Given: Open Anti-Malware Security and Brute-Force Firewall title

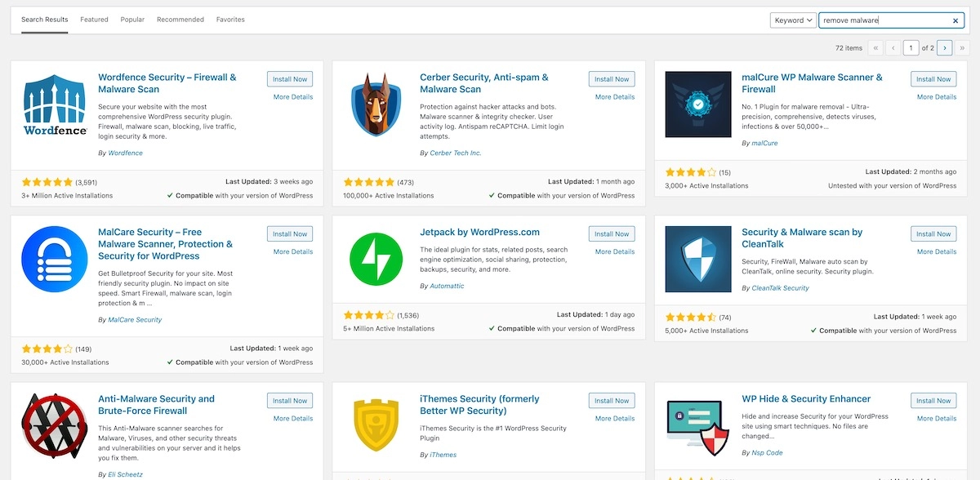Looking at the screenshot, I should (x=157, y=405).
